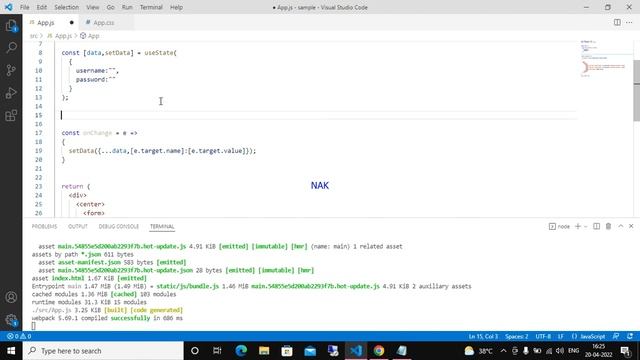Change end of line via LF
This screenshot has height=360, width=640.
(561, 336)
